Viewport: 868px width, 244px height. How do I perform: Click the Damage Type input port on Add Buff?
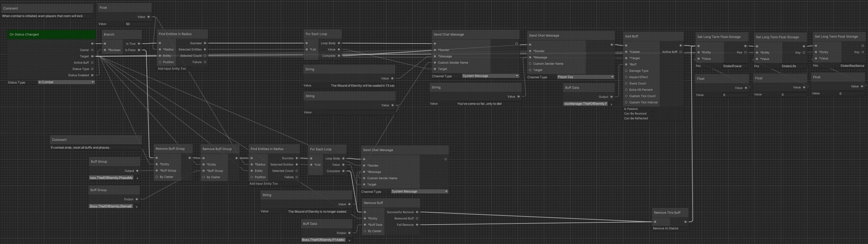(626, 71)
